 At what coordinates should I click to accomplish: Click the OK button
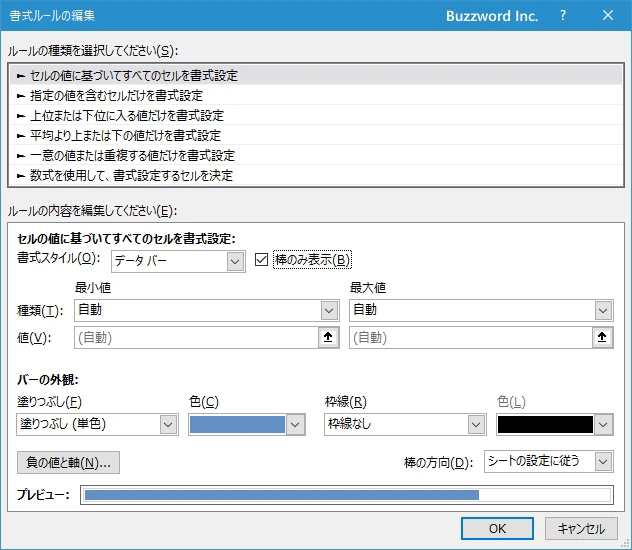(497, 528)
